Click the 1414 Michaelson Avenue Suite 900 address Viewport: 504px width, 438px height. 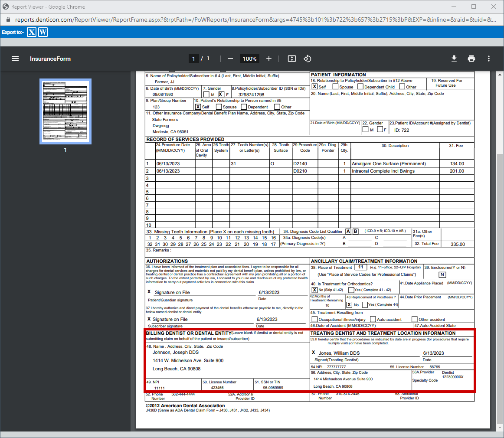click(343, 379)
